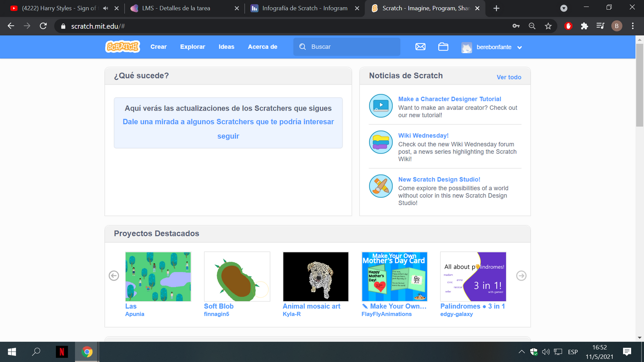Click the Wiki Wednesday news icon
The image size is (644, 362).
(x=381, y=142)
